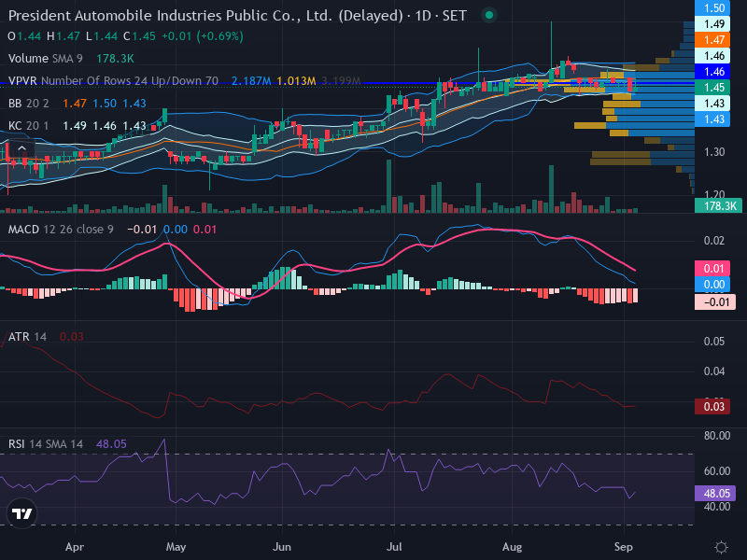Click the 2.187M up volume value
Viewport: 747px width, 560px height.
(x=251, y=81)
